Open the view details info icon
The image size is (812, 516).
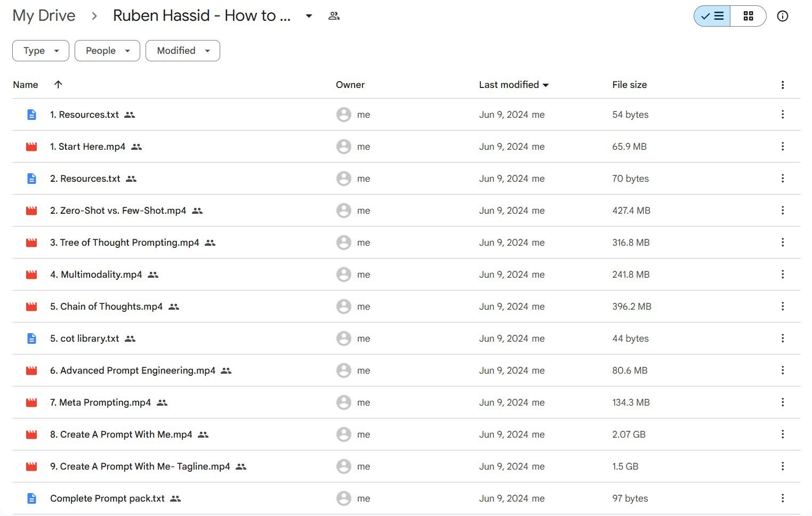pyautogui.click(x=782, y=16)
